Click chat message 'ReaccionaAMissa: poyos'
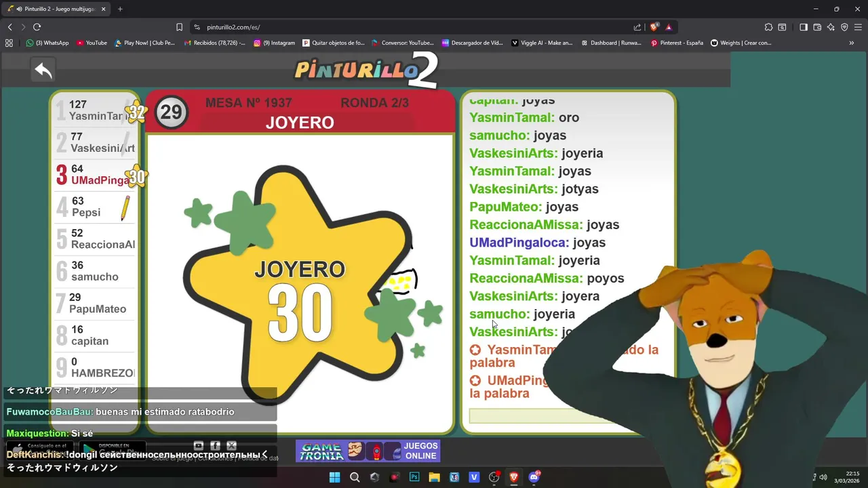The height and width of the screenshot is (488, 868). (x=547, y=278)
